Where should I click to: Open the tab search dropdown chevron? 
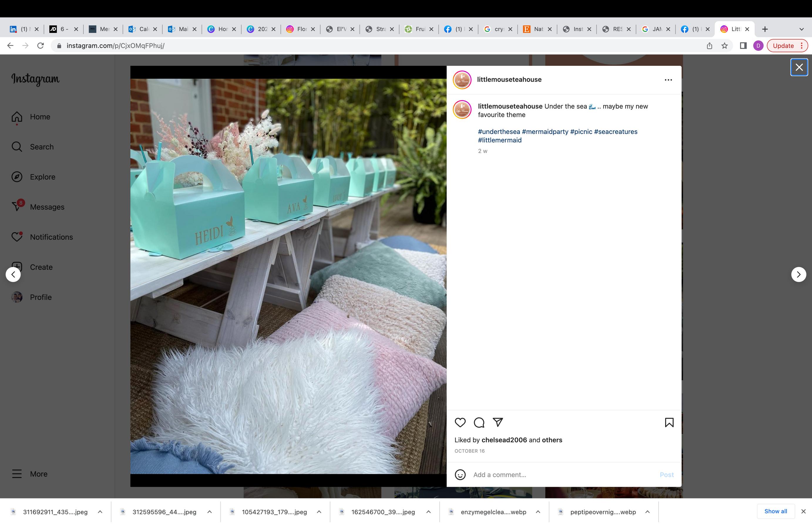tap(801, 29)
